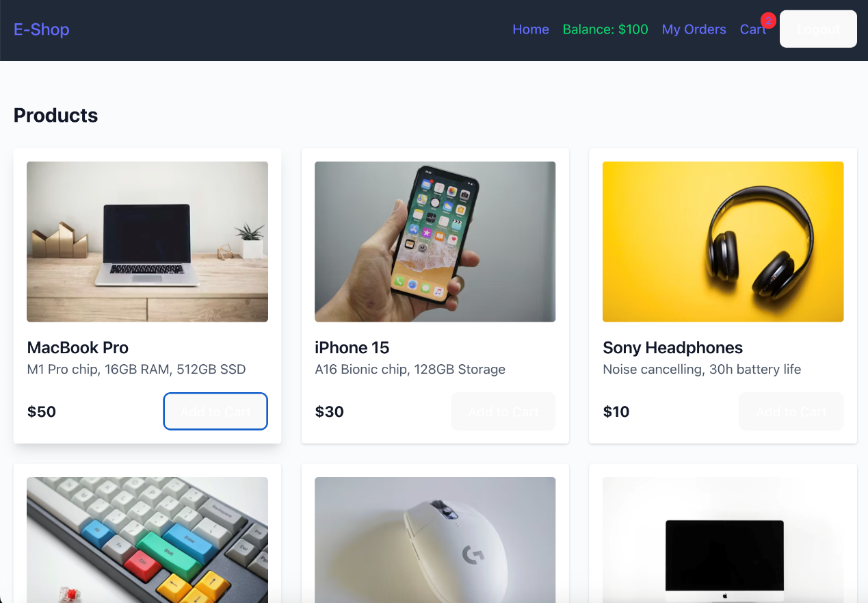
Task: Add MacBook Pro to cart
Action: [x=215, y=411]
